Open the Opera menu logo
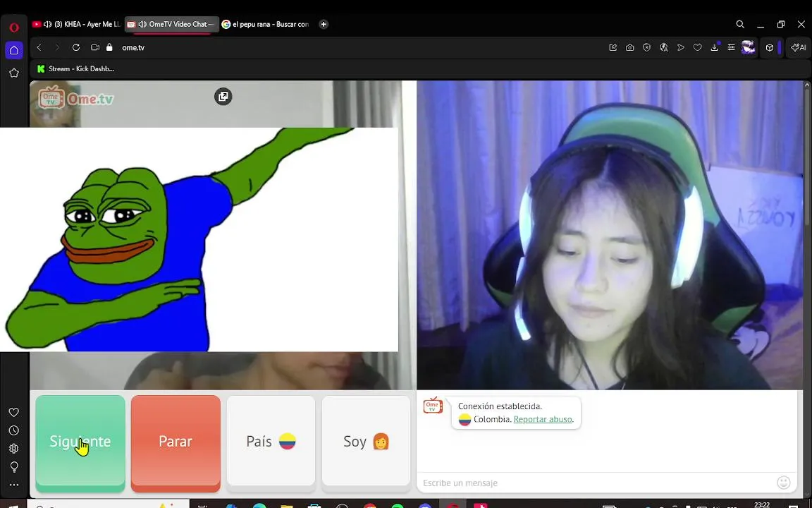Screen dimensions: 812x508 click(14, 28)
